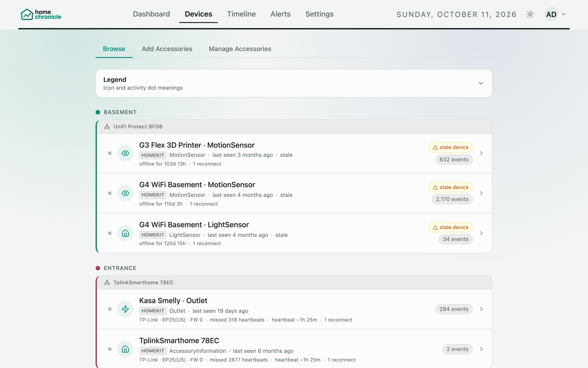Click the UniFi Protect BFDB group header
This screenshot has height=368, width=588.
pos(294,126)
